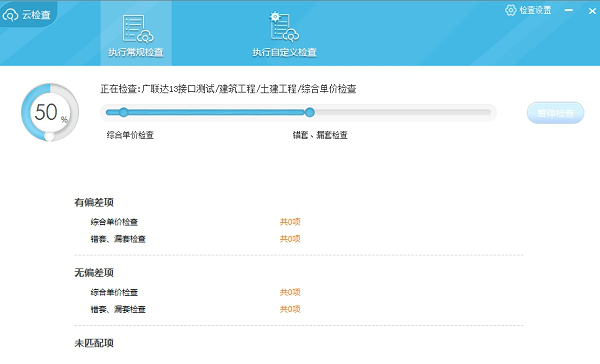Image resolution: width=600 pixels, height=364 pixels.
Task: Minimize the 云检查 window
Action: click(569, 10)
